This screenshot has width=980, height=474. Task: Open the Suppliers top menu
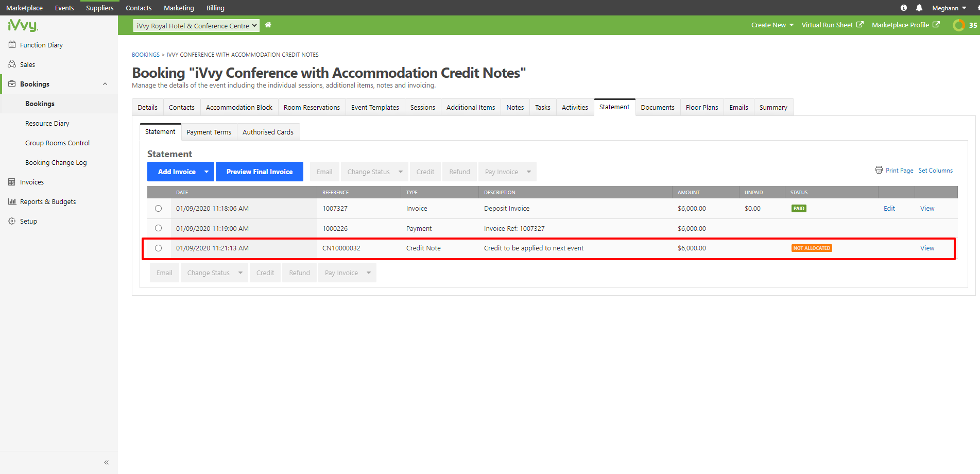[99, 8]
